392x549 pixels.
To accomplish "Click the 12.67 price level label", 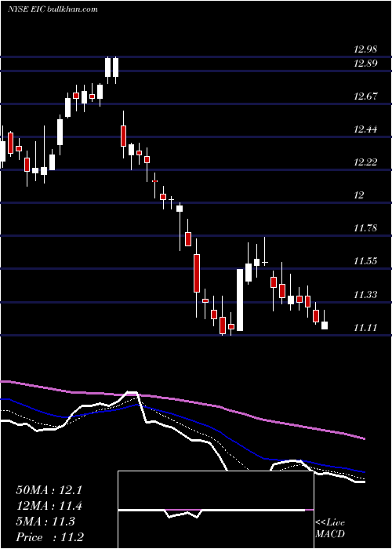I will pos(365,96).
